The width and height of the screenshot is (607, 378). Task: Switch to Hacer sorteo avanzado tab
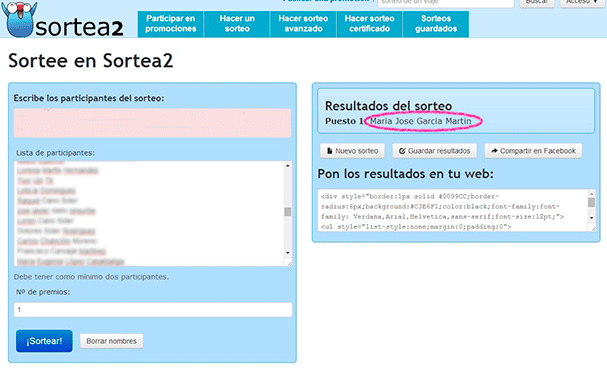303,24
